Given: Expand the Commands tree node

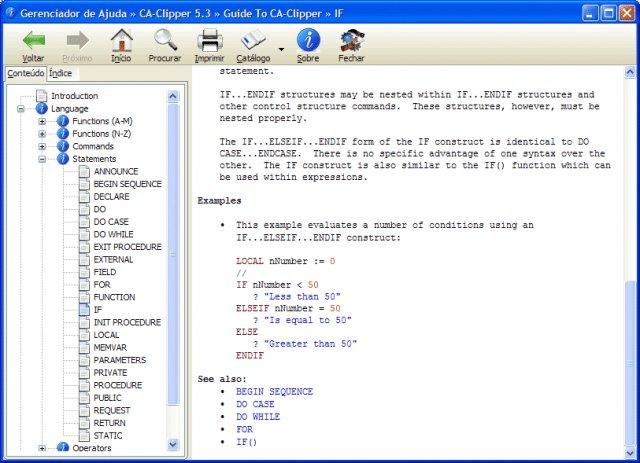Looking at the screenshot, I should [42, 146].
